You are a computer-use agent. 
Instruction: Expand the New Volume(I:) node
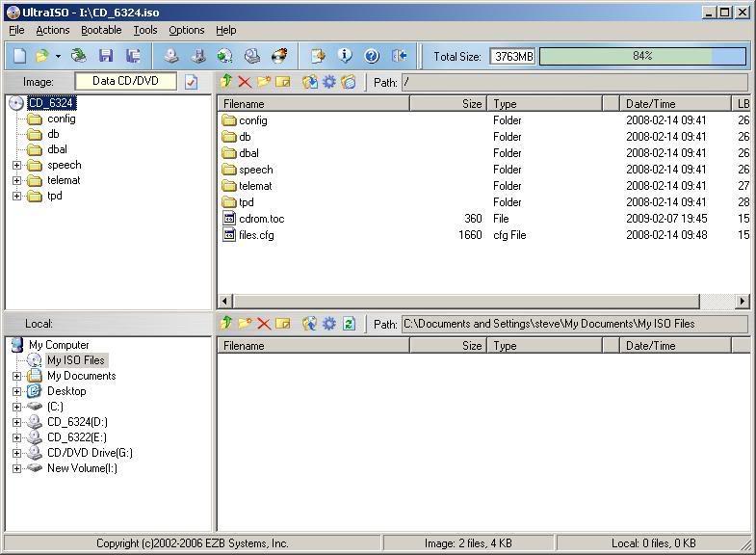(x=17, y=468)
